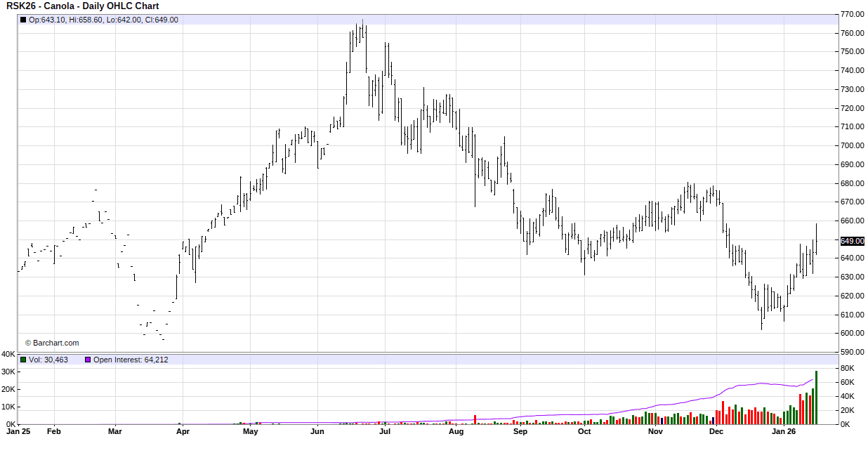This screenshot has width=868, height=453.
Task: Click the green Vol legend swatch
Action: pos(23,360)
